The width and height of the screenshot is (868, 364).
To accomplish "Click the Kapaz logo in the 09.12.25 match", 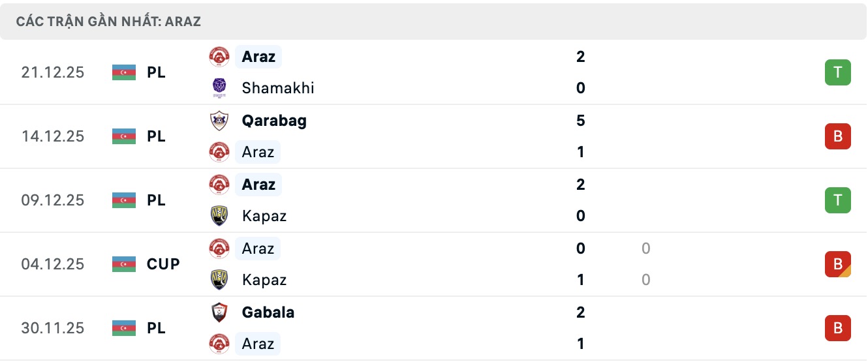I will pos(219,216).
